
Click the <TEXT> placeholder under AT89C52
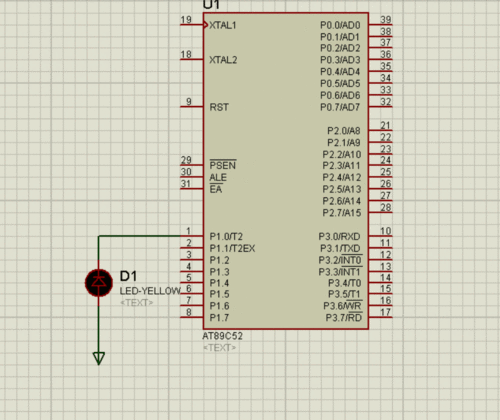(219, 348)
